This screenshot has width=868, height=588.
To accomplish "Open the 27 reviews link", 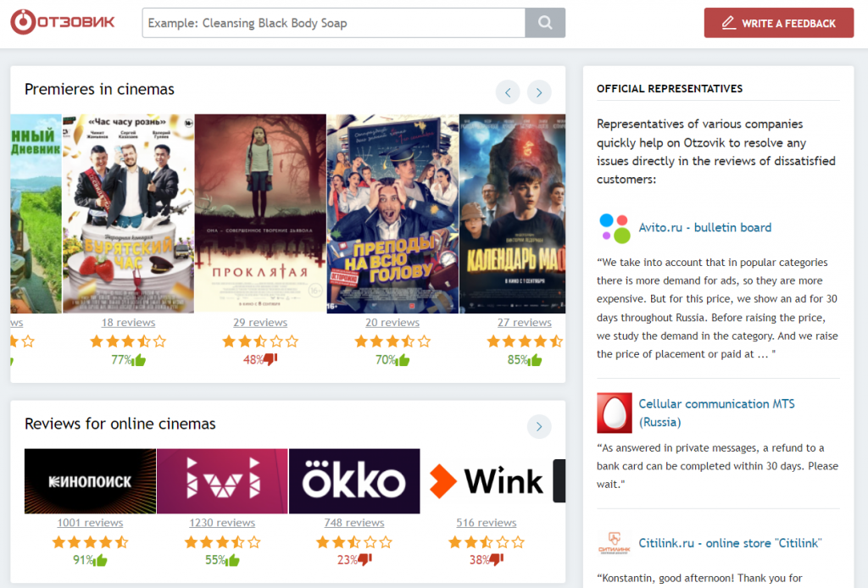I will tap(524, 323).
